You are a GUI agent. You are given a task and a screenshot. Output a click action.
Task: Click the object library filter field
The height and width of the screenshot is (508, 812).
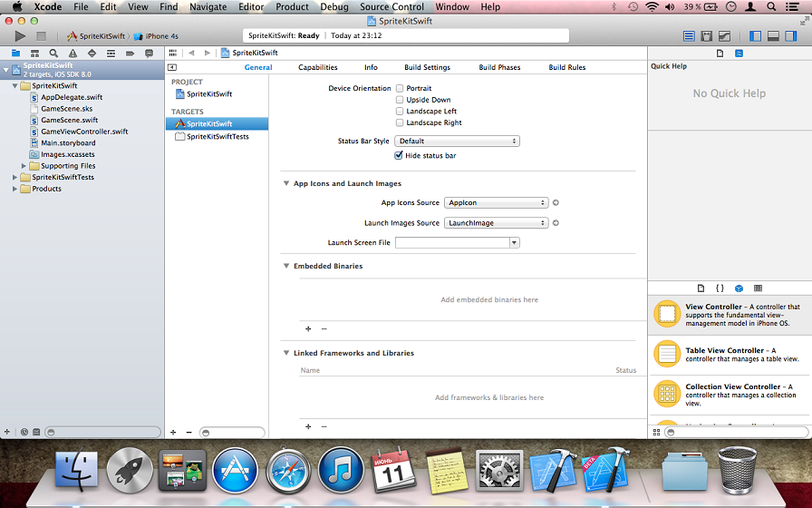click(736, 433)
